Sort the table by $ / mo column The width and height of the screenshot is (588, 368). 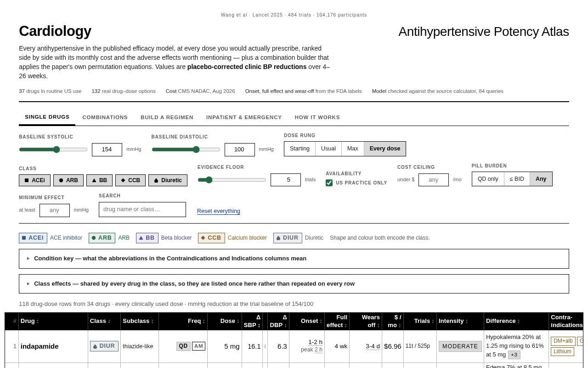[393, 321]
